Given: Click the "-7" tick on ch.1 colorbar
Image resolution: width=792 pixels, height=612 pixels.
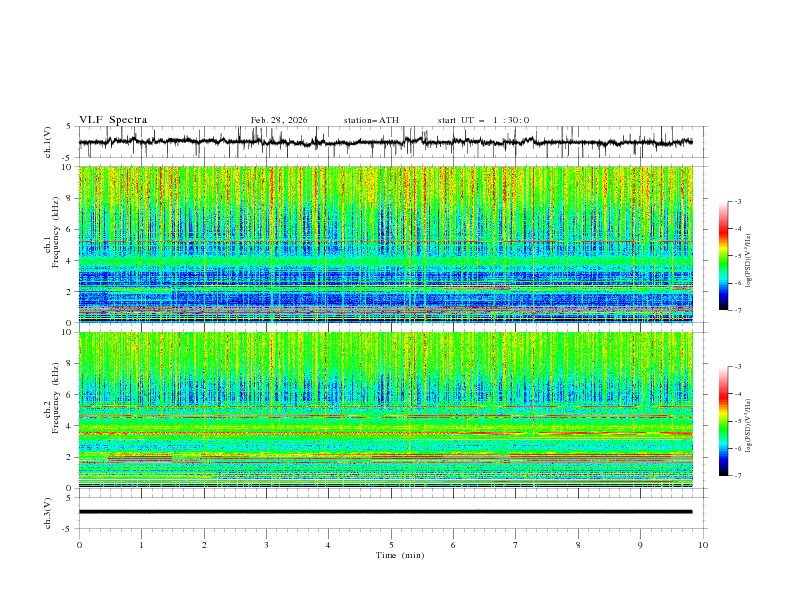Looking at the screenshot, I should (738, 310).
